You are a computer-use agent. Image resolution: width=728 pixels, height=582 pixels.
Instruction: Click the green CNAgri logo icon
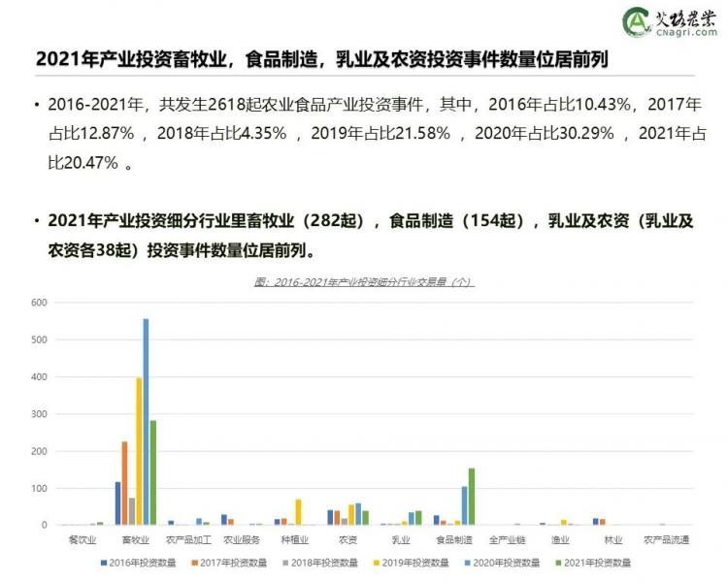(636, 22)
